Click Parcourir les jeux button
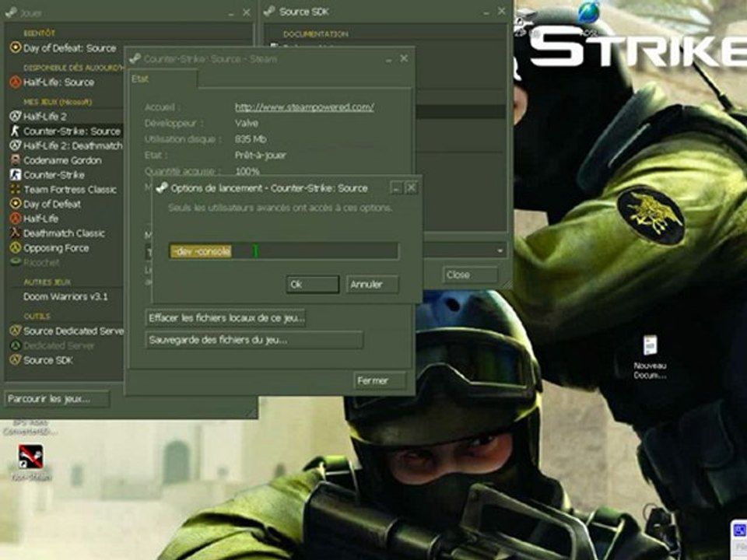This screenshot has height=560, width=747. (57, 398)
